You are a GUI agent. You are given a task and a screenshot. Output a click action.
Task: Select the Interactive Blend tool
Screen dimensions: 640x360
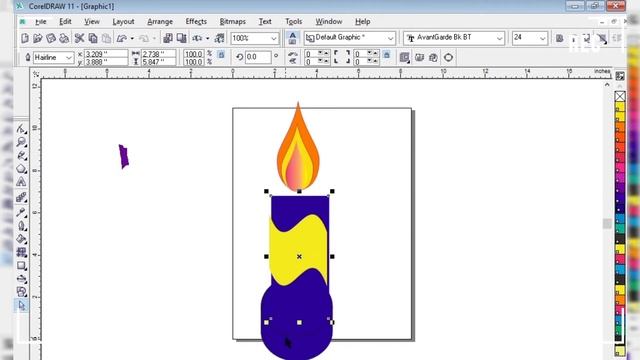coord(22,198)
